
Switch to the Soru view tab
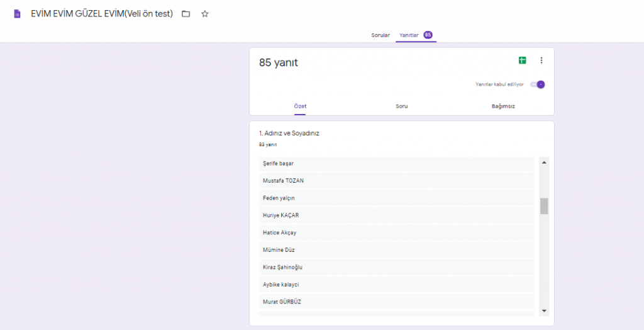tap(401, 106)
